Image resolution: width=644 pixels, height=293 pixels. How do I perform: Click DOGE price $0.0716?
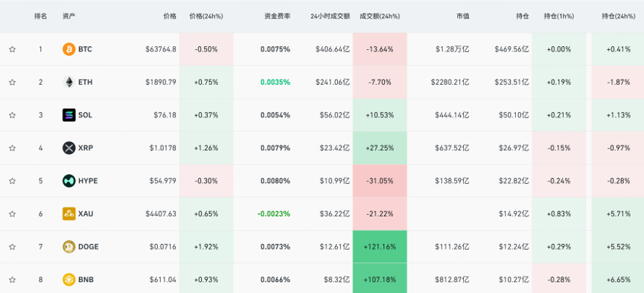point(162,247)
